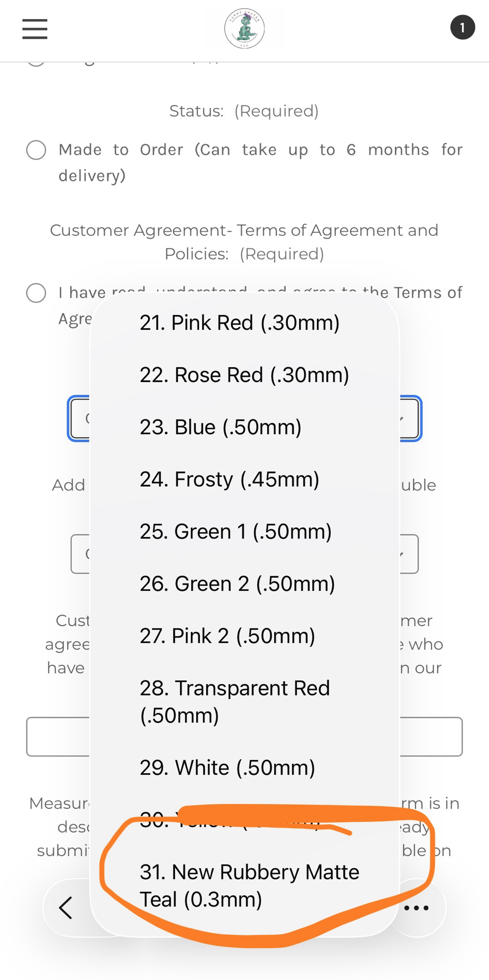Select 25. Green 1 (.50mm) option
Image resolution: width=489 pixels, height=980 pixels.
click(x=235, y=532)
